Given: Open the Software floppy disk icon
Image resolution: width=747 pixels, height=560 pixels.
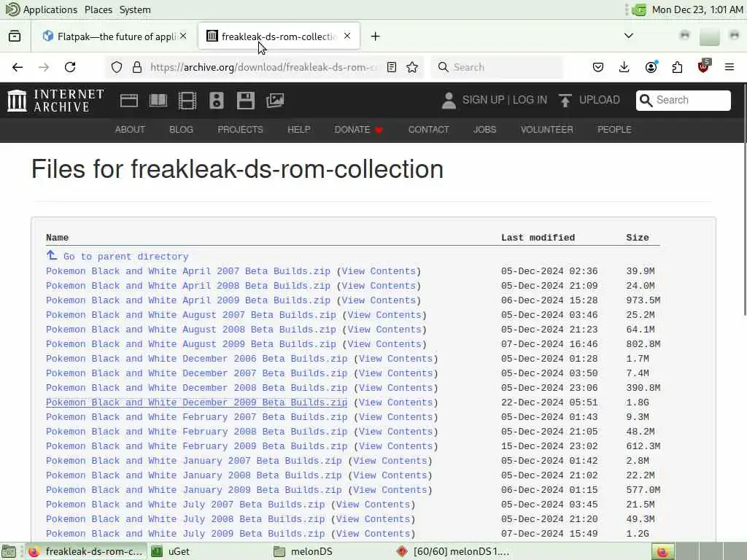Looking at the screenshot, I should 246,101.
